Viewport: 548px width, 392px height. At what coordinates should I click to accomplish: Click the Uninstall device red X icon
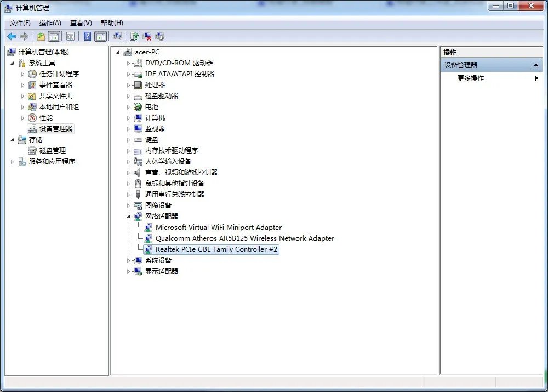(147, 36)
